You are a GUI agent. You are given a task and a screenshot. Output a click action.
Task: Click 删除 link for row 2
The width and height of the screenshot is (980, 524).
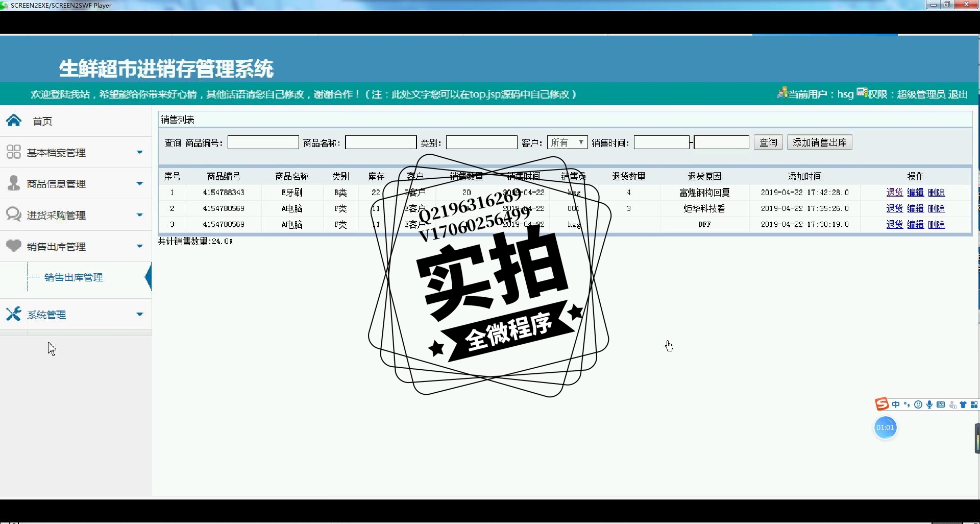pyautogui.click(x=937, y=208)
